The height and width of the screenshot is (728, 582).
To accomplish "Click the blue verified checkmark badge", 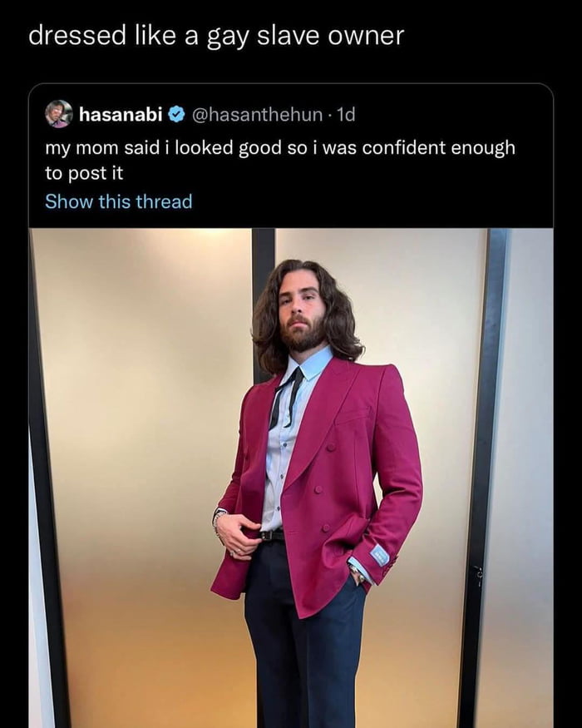I will point(176,115).
